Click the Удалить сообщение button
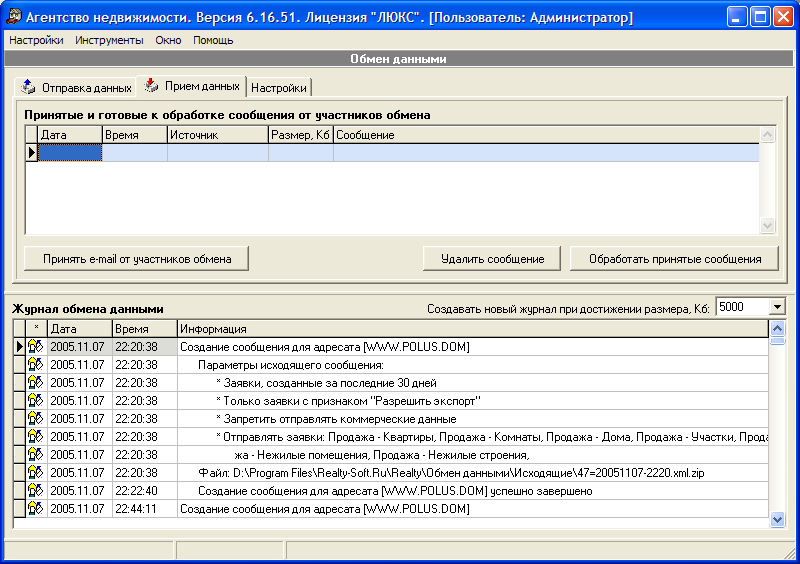The width and height of the screenshot is (800, 564). (492, 259)
